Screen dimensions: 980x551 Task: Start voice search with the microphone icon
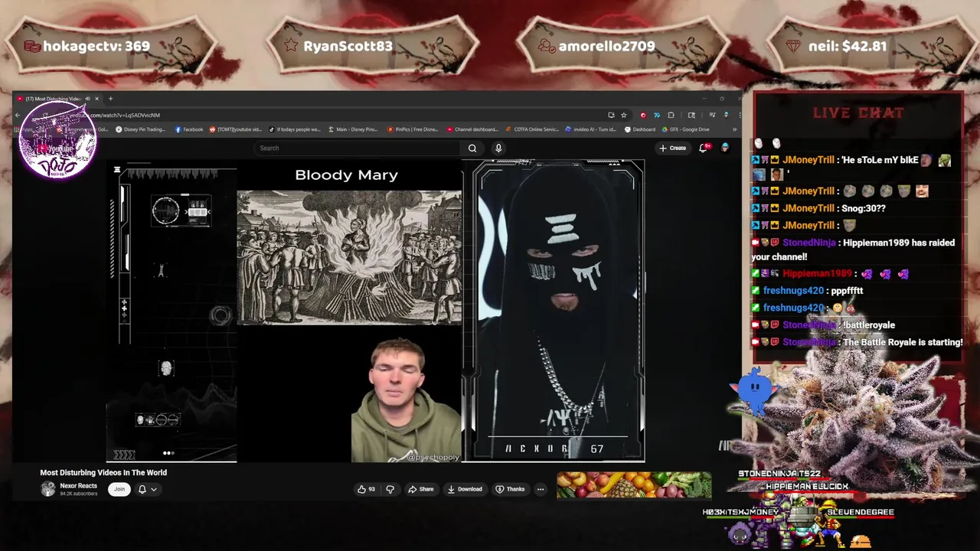[498, 148]
